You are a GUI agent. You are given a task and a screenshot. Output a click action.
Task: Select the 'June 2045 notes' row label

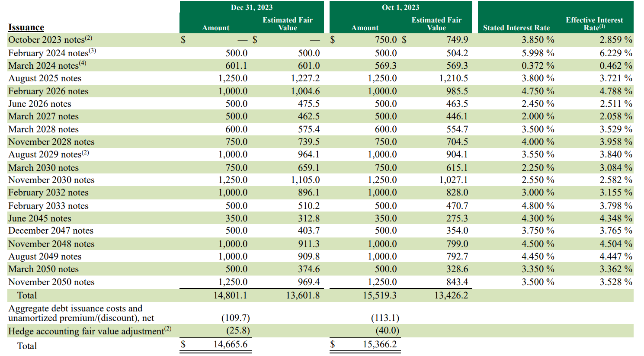click(39, 218)
